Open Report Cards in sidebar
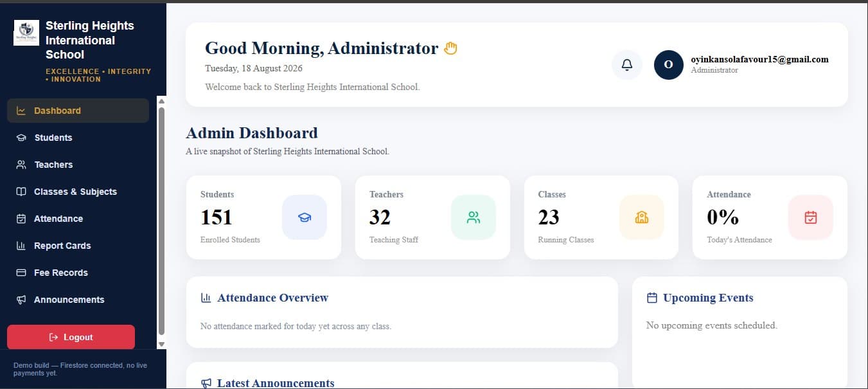The height and width of the screenshot is (389, 868). point(78,246)
